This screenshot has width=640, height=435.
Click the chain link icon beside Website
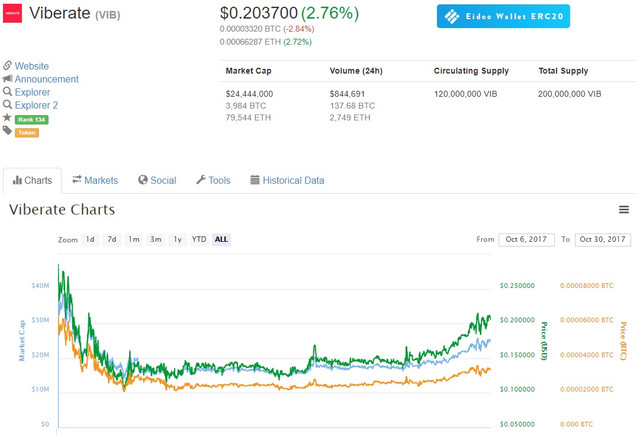click(7, 65)
